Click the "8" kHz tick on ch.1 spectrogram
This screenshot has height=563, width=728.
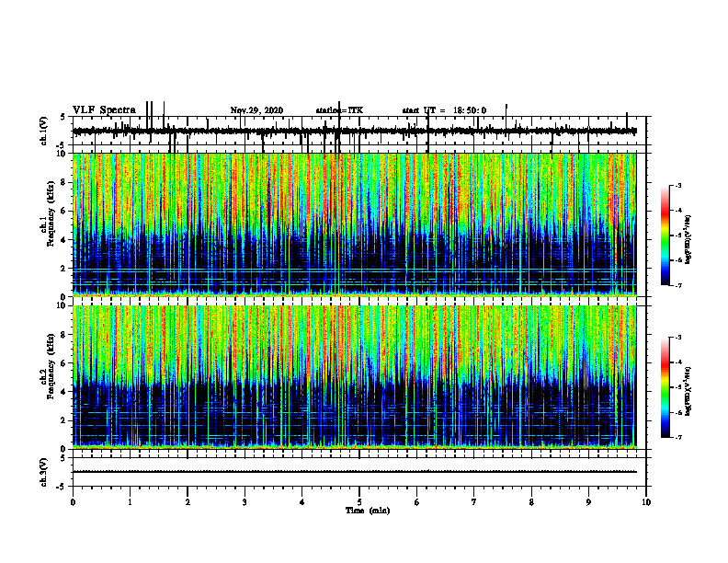tap(63, 182)
